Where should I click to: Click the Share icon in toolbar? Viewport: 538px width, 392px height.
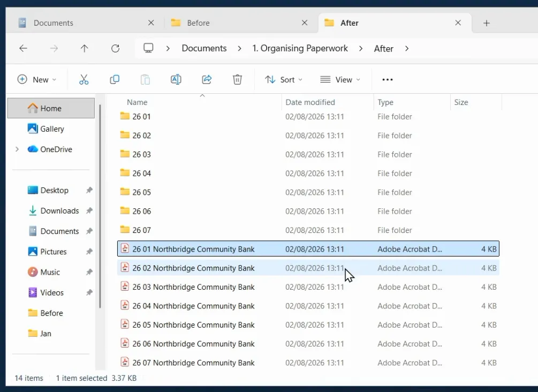[x=207, y=80]
